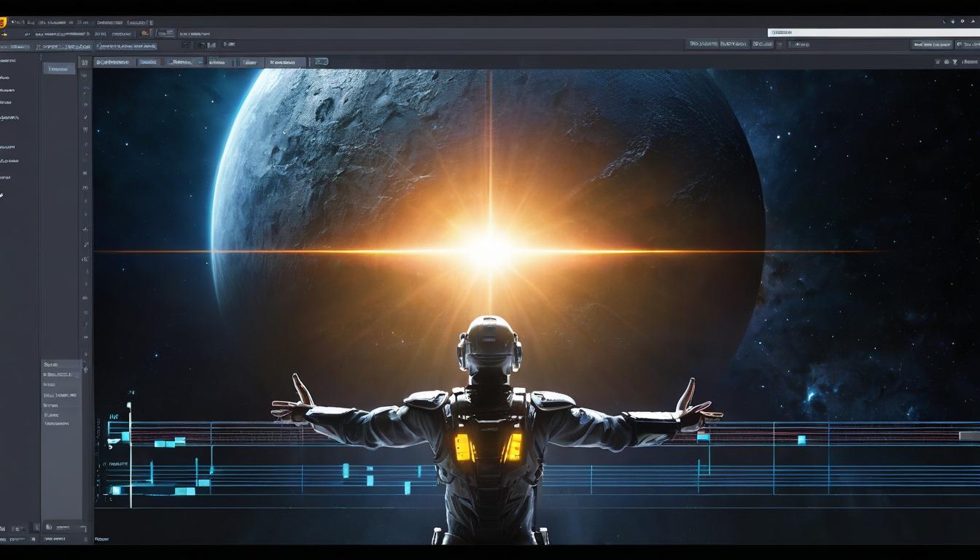Click the astronaut in the video preview
The height and width of the screenshot is (560, 980).
point(496,430)
